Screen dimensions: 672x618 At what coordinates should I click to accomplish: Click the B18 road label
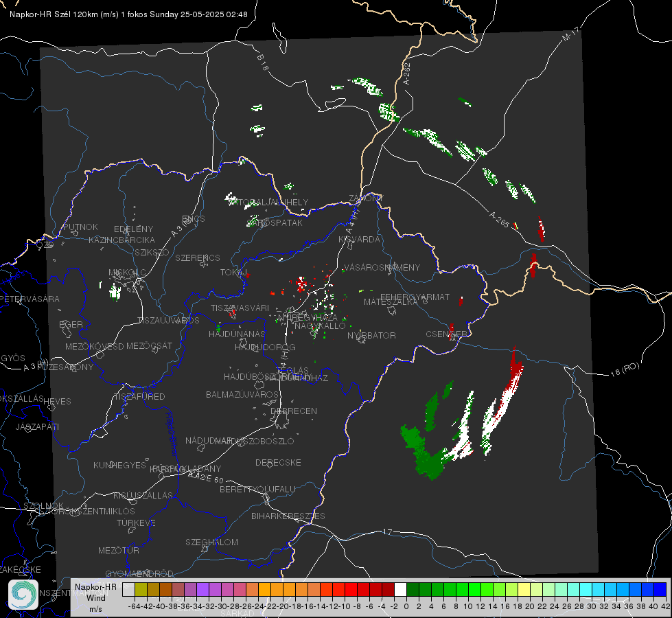(262, 62)
